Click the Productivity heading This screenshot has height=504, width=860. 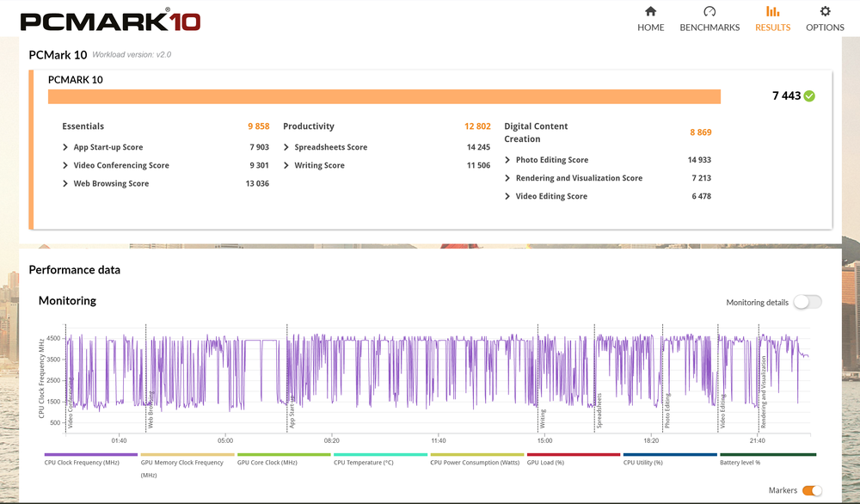click(x=308, y=126)
